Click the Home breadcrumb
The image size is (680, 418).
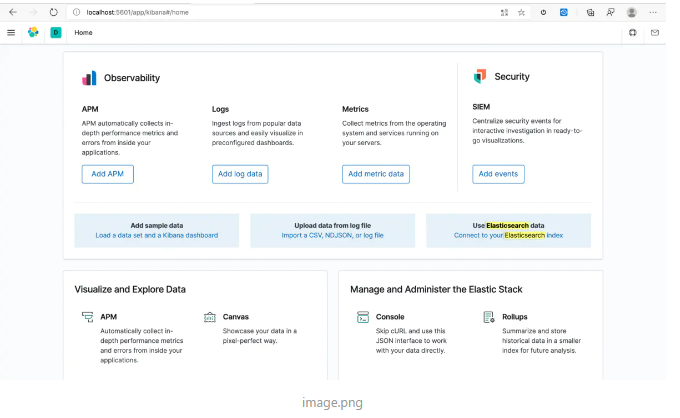tap(83, 32)
